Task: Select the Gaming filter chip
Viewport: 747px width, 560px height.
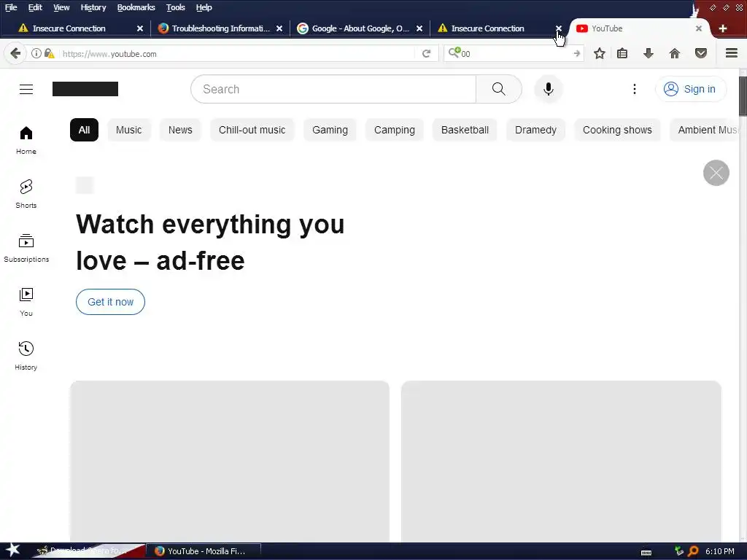Action: coord(330,130)
